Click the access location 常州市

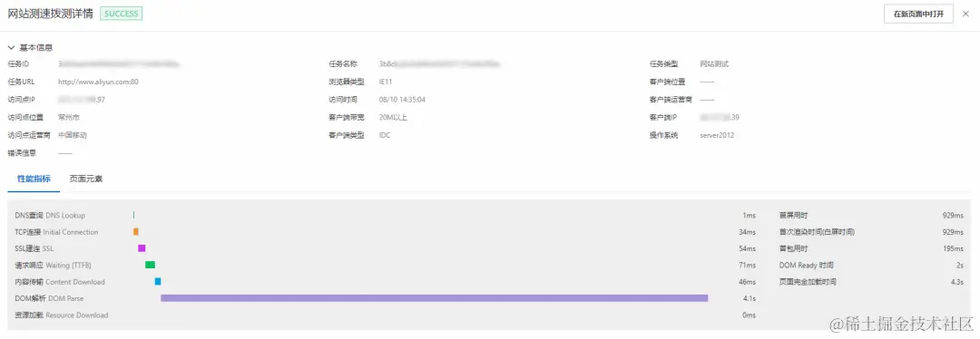pos(68,117)
